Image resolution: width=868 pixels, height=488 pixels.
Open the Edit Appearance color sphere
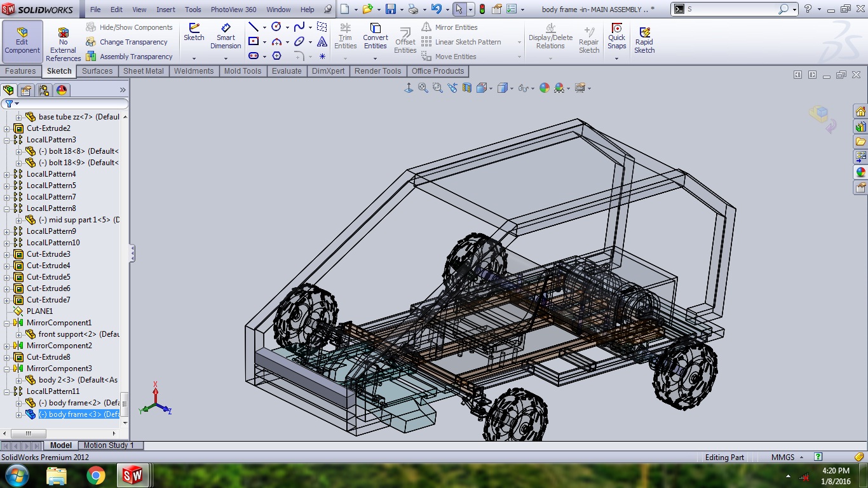pos(545,88)
